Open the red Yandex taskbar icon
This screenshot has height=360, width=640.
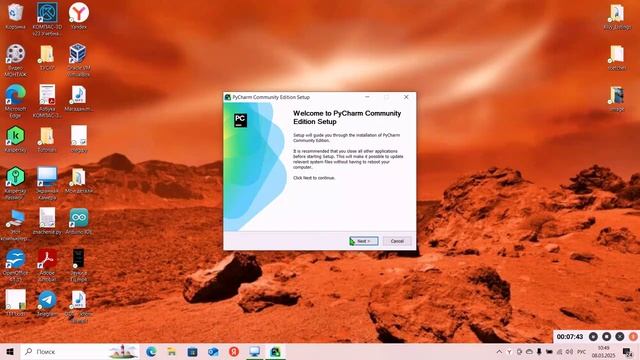pos(234,351)
